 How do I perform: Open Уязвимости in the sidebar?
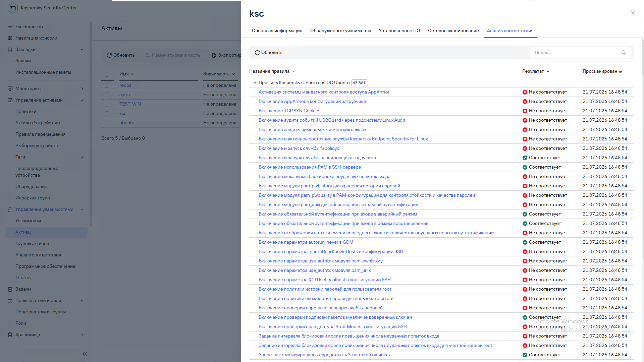[x=28, y=221]
